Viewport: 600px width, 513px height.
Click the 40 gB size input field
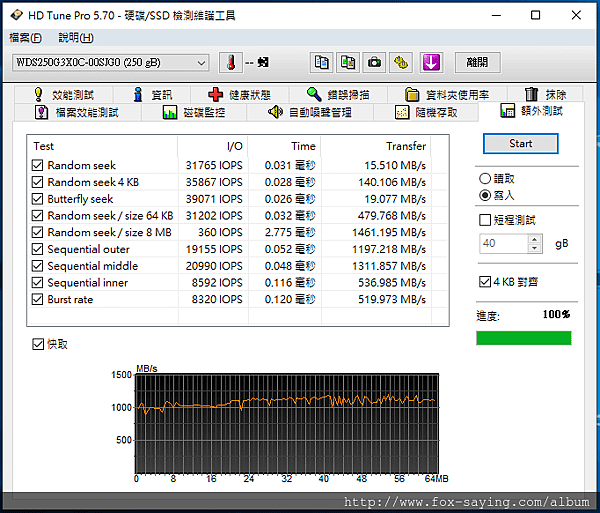tap(504, 243)
